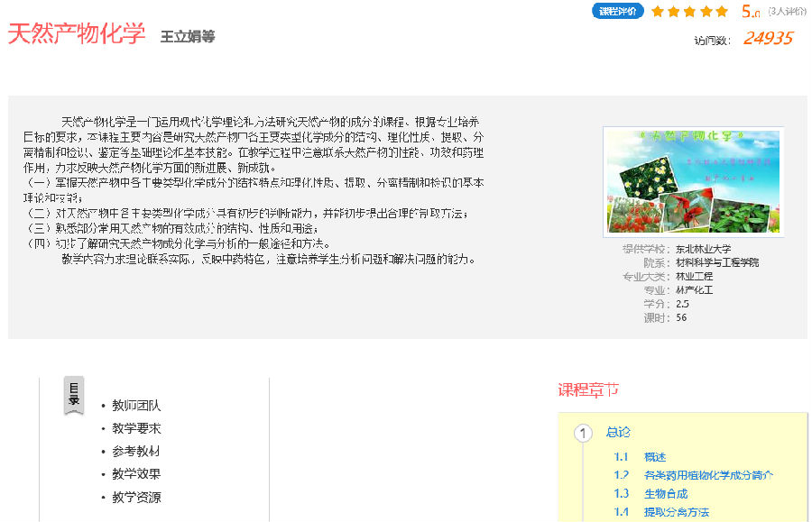Screen dimensions: 812x522
Task: Select the third rating star
Action: tap(689, 12)
